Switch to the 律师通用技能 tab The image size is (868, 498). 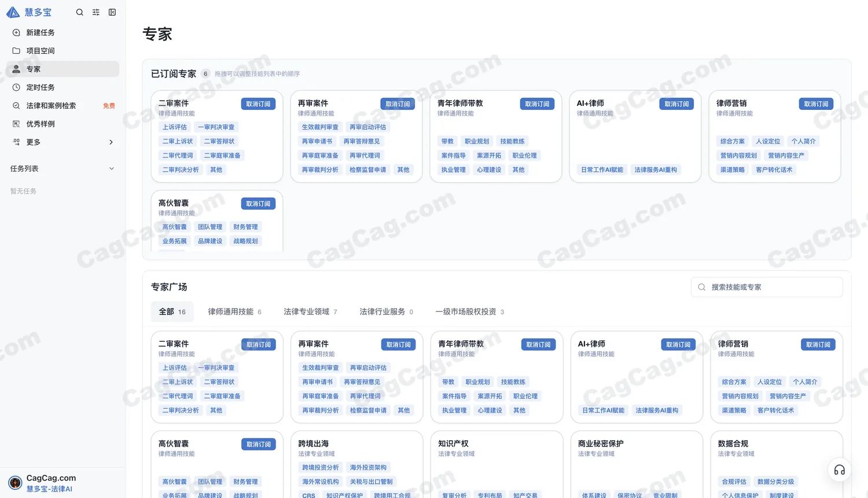pos(235,312)
